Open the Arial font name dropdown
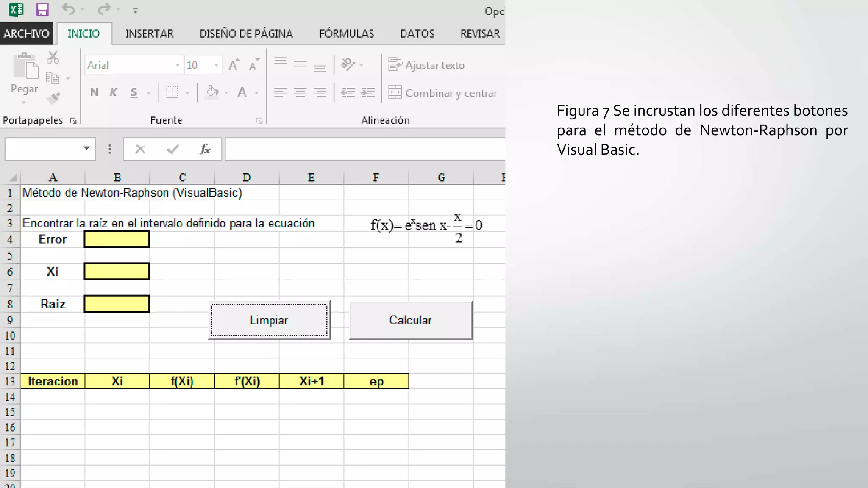Viewport: 868px width, 488px height. [x=177, y=65]
